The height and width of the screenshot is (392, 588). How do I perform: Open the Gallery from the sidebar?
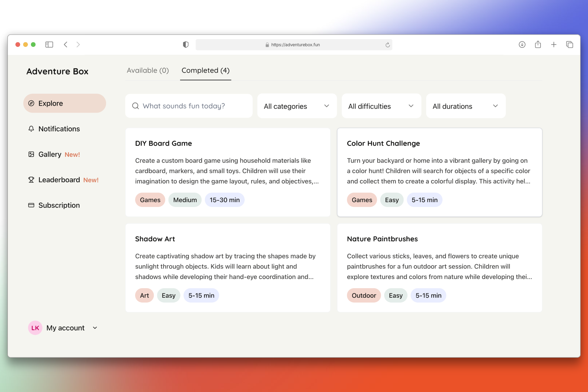(50, 154)
